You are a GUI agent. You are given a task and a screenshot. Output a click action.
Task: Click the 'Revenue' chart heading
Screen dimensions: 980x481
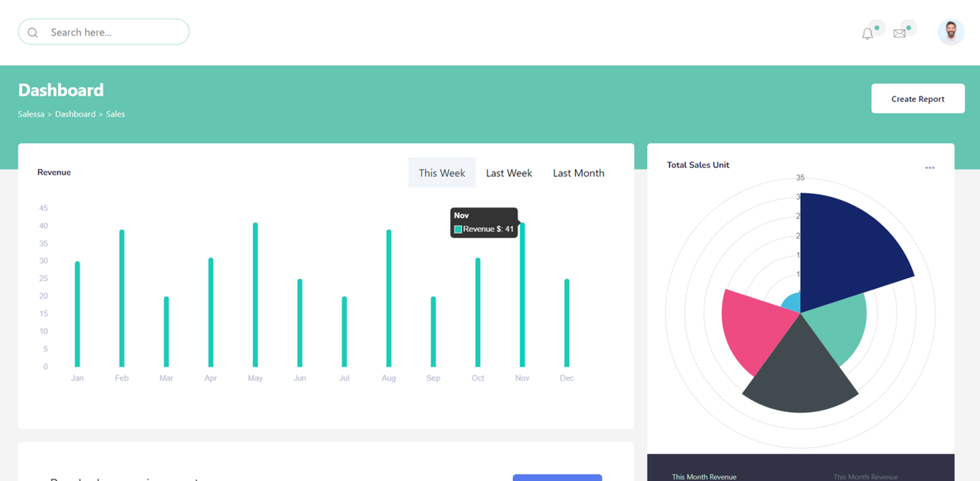54,172
